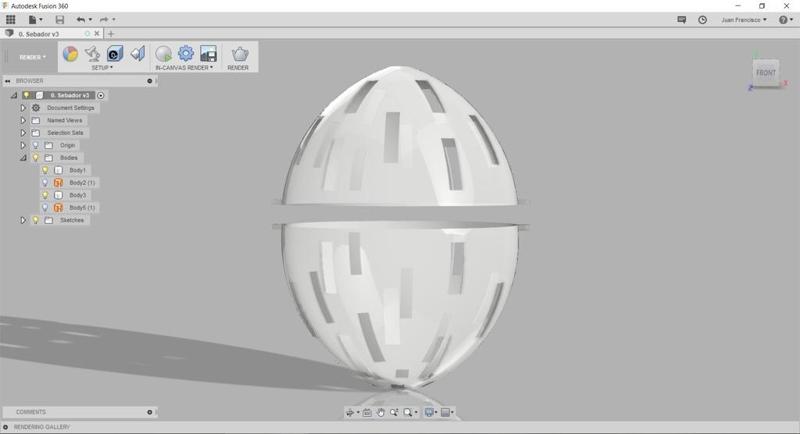Close the 0. Sebador v3 document tab

pos(97,34)
